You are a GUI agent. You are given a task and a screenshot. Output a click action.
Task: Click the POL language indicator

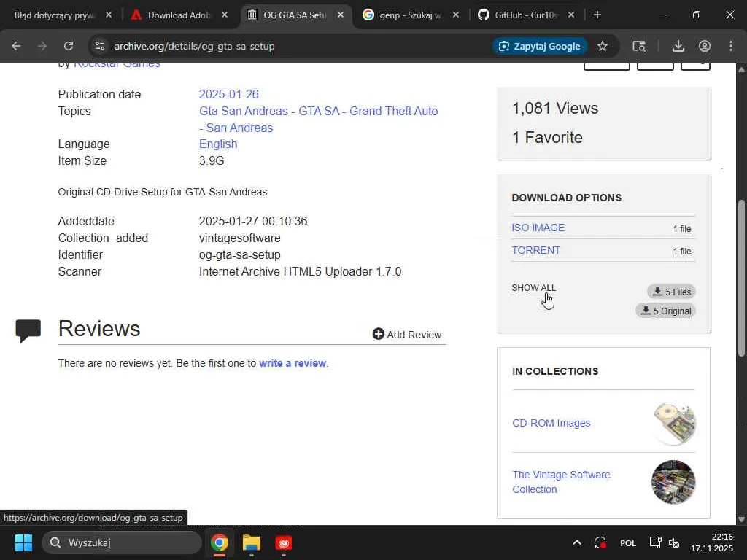(x=628, y=542)
